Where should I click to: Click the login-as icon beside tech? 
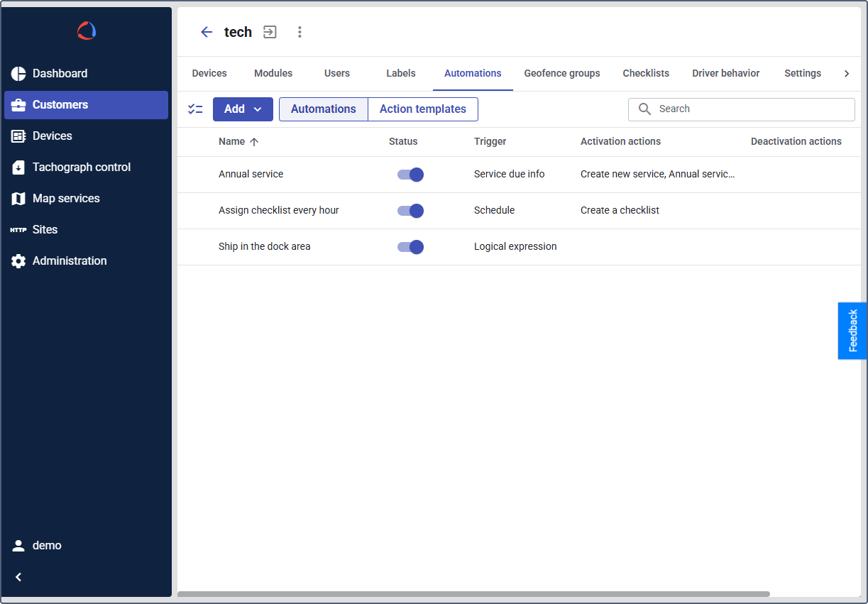pos(270,32)
